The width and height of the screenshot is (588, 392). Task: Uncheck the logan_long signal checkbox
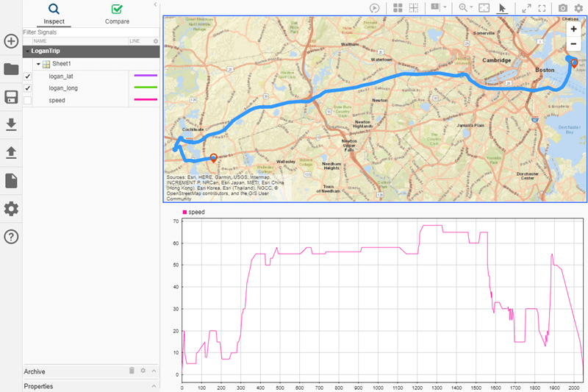point(27,88)
